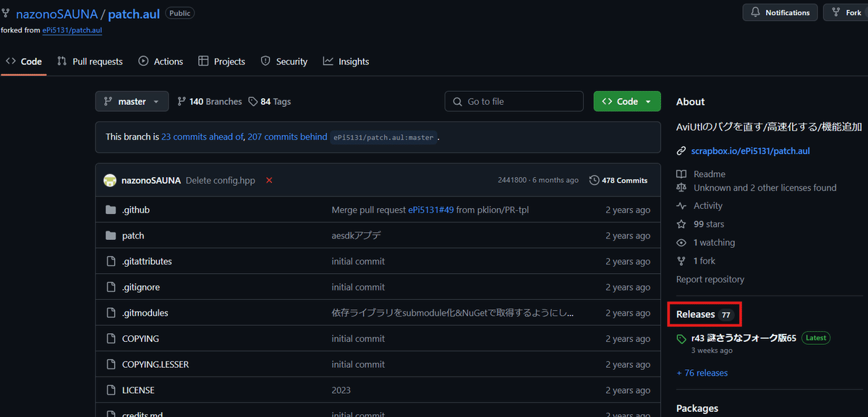The image size is (868, 417).
Task: Open the COPYING.LESSER file
Action: pyautogui.click(x=156, y=364)
